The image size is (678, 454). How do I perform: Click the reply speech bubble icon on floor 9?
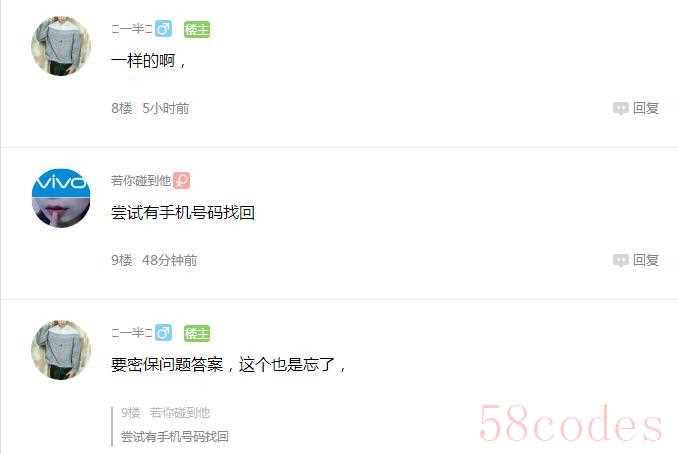click(621, 260)
